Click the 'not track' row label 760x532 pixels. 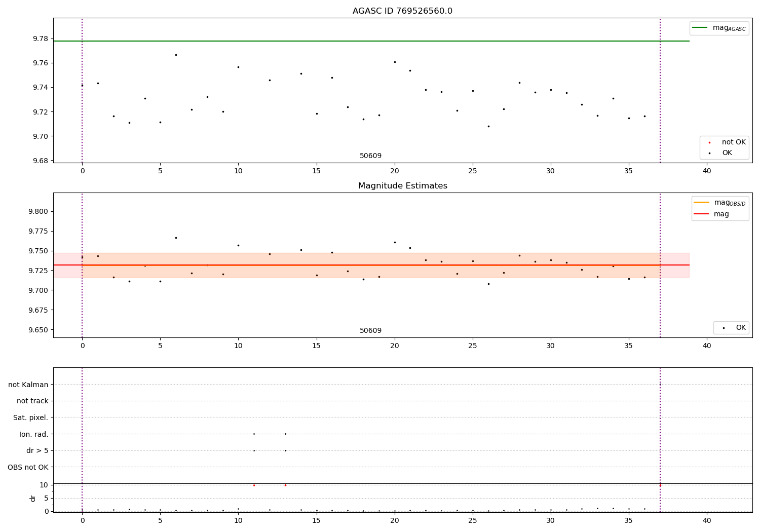pos(32,401)
